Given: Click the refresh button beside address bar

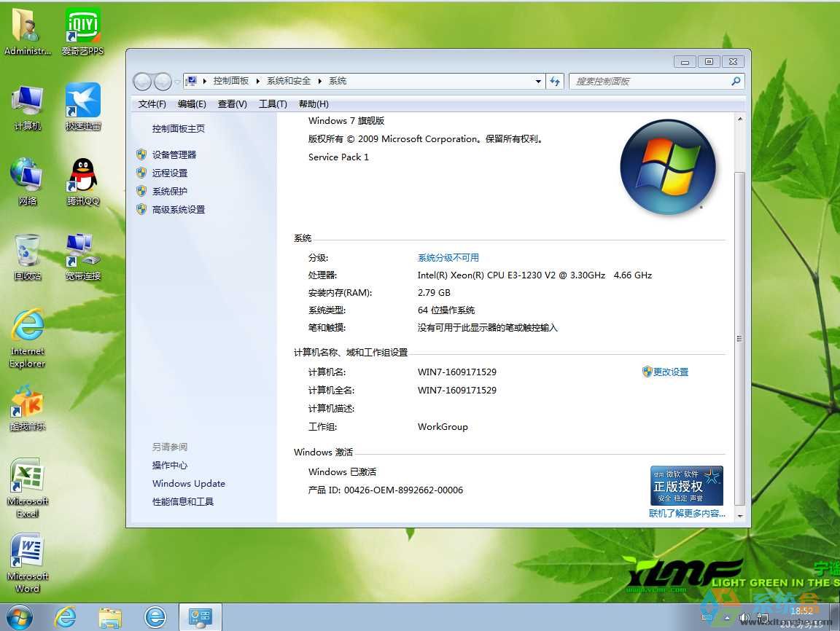Looking at the screenshot, I should coord(556,82).
